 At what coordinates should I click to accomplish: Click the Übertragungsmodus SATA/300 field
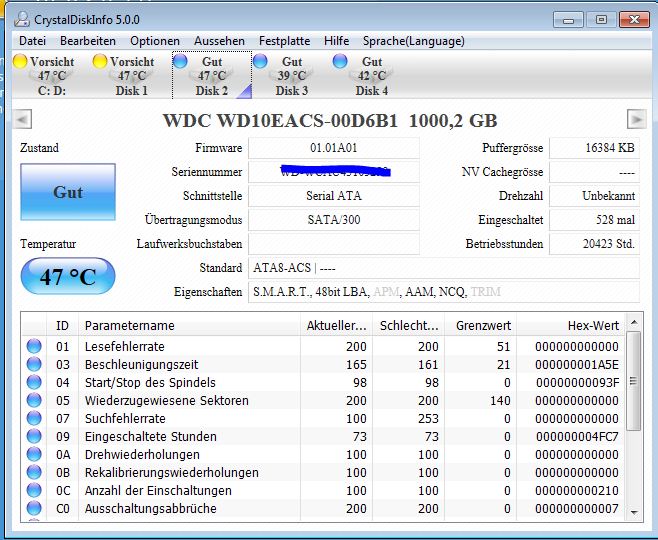(x=334, y=220)
